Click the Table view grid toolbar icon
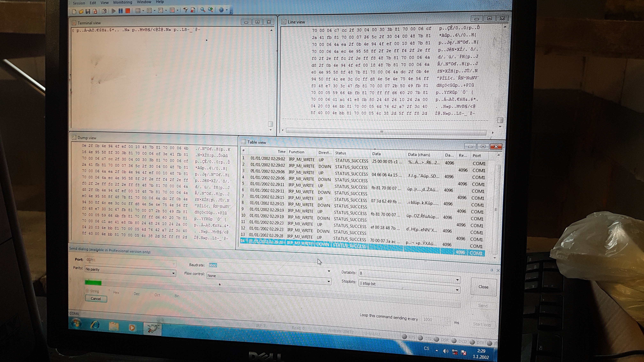The height and width of the screenshot is (362, 644). [x=138, y=11]
